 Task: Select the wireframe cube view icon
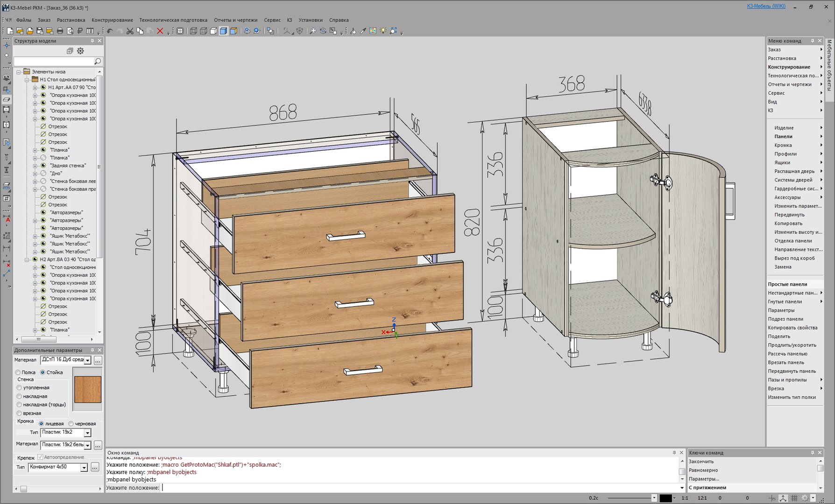(193, 31)
